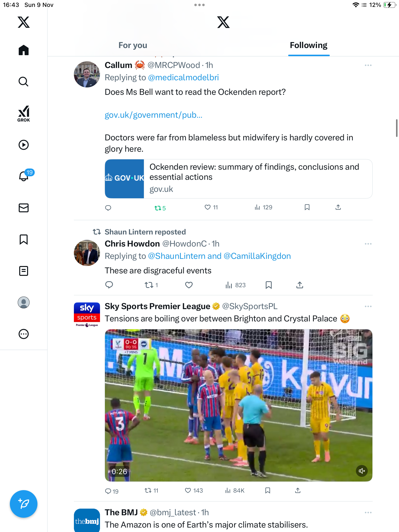Open notifications bell with 19 badge
Image resolution: width=399 pixels, height=532 pixels.
[24, 176]
